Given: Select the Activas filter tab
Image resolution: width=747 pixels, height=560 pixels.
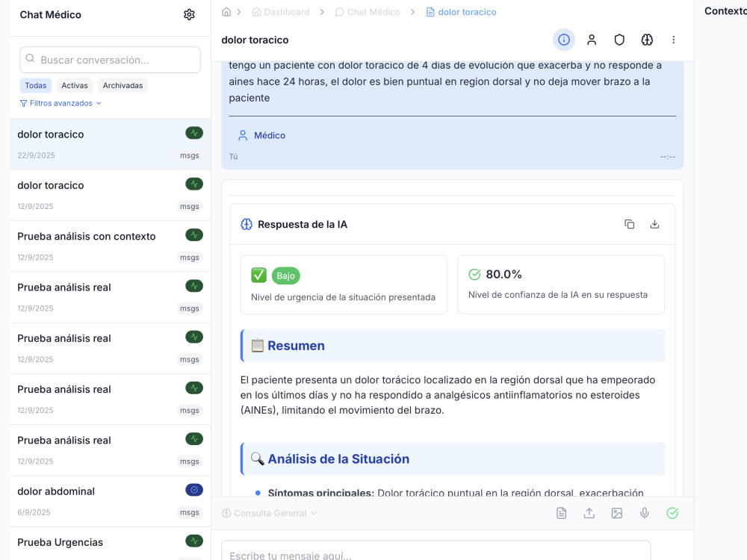Looking at the screenshot, I should [75, 85].
